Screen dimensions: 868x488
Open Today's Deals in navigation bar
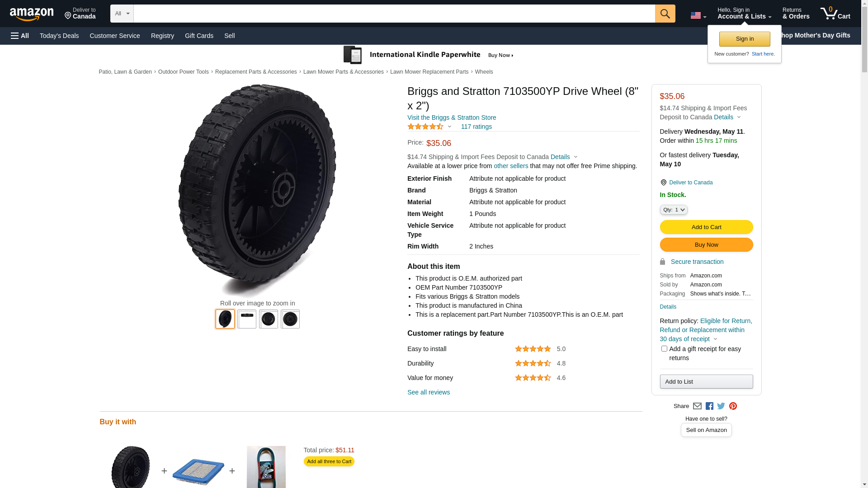pyautogui.click(x=59, y=36)
